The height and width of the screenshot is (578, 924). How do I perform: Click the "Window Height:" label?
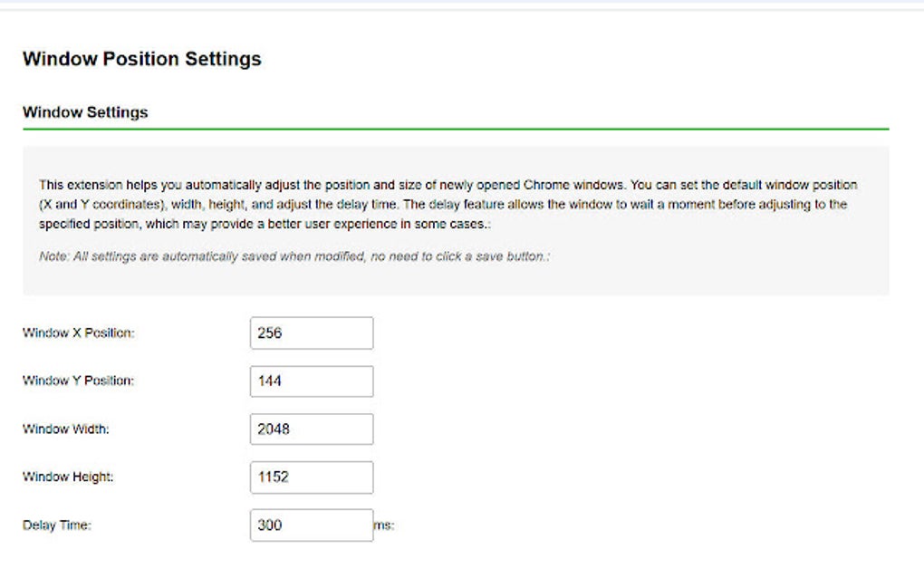pyautogui.click(x=68, y=477)
